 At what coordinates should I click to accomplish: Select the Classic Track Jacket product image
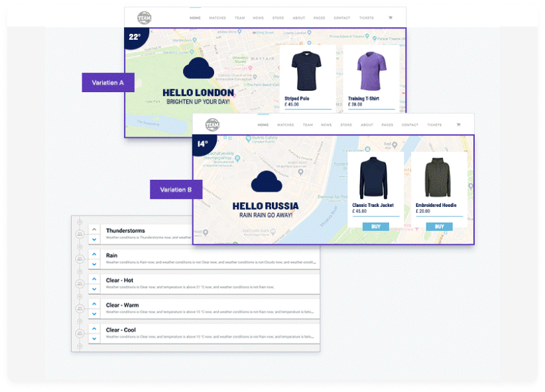[373, 178]
